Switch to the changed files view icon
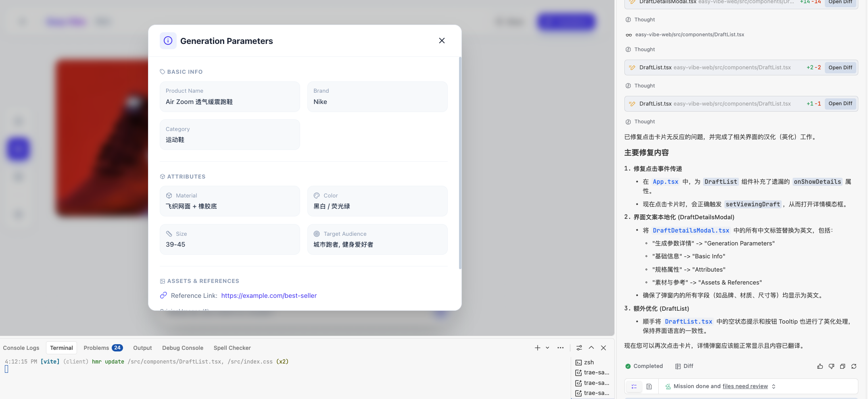Screen dimensions: 868x399 pyautogui.click(x=649, y=387)
